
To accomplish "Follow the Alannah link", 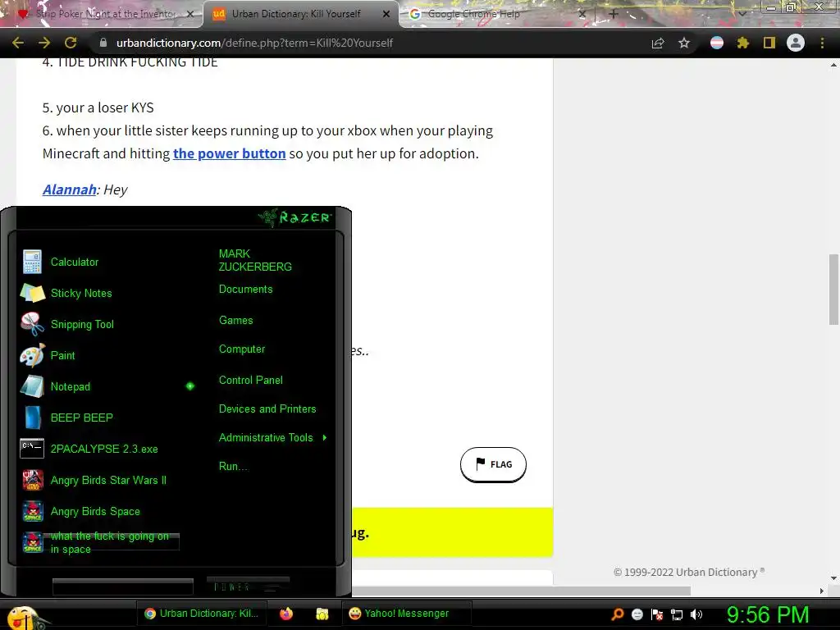I will (x=69, y=189).
